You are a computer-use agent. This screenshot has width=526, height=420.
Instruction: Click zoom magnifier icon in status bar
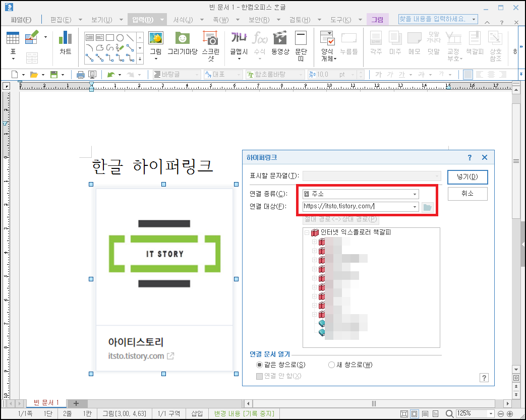click(x=449, y=413)
